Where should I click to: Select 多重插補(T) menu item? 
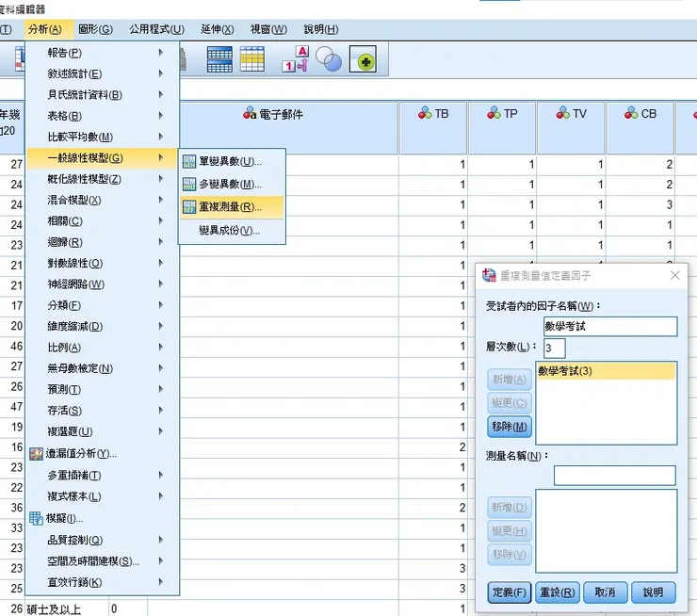[103, 476]
